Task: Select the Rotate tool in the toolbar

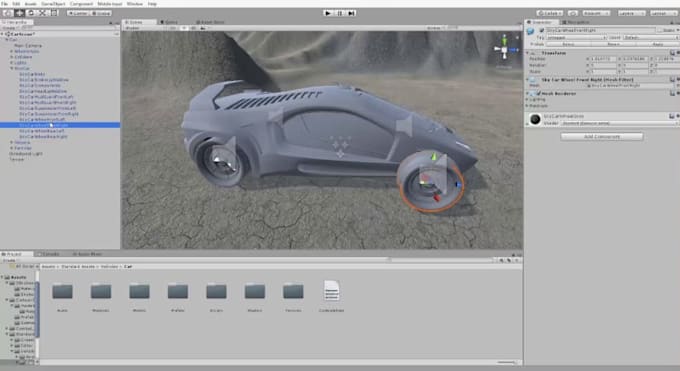Action: coord(30,13)
